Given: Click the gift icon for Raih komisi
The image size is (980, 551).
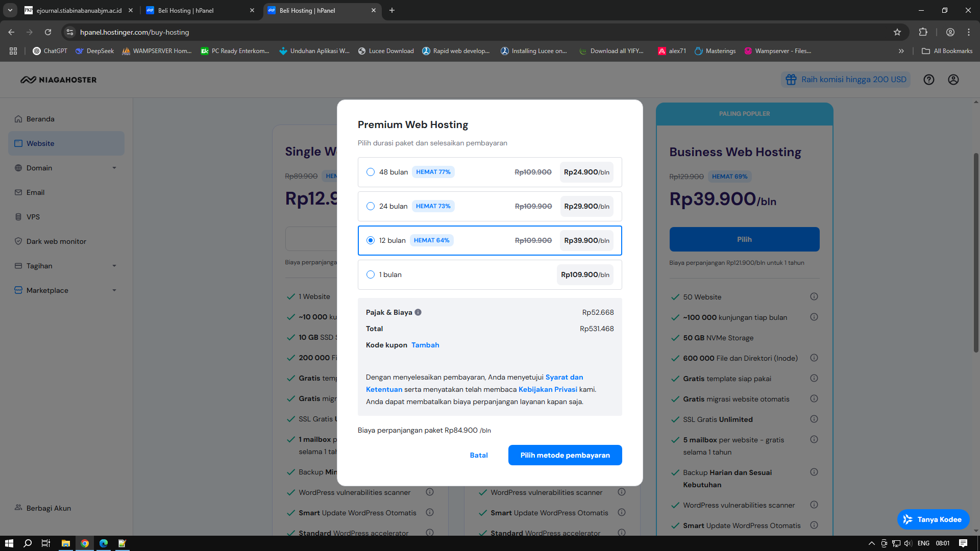Looking at the screenshot, I should (791, 80).
